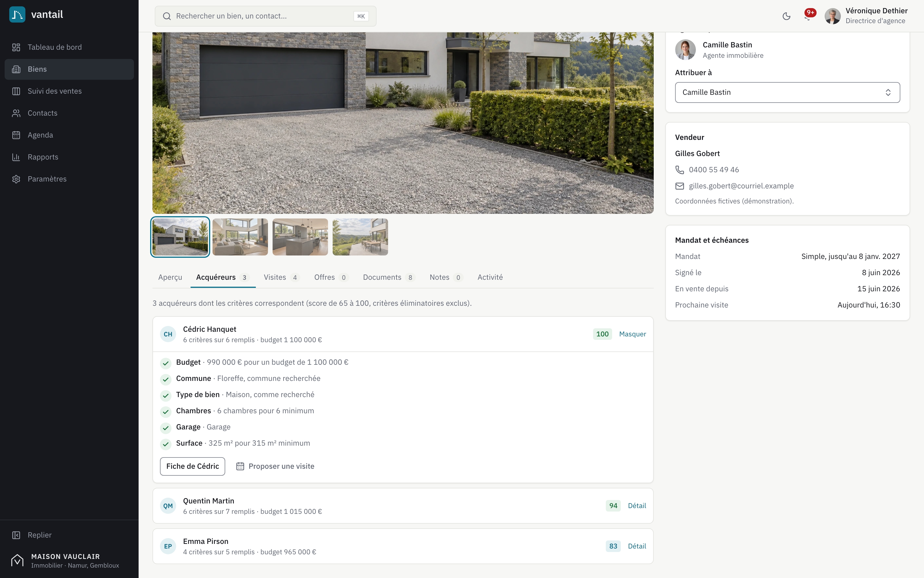Open the Attribuer à dropdown

787,92
